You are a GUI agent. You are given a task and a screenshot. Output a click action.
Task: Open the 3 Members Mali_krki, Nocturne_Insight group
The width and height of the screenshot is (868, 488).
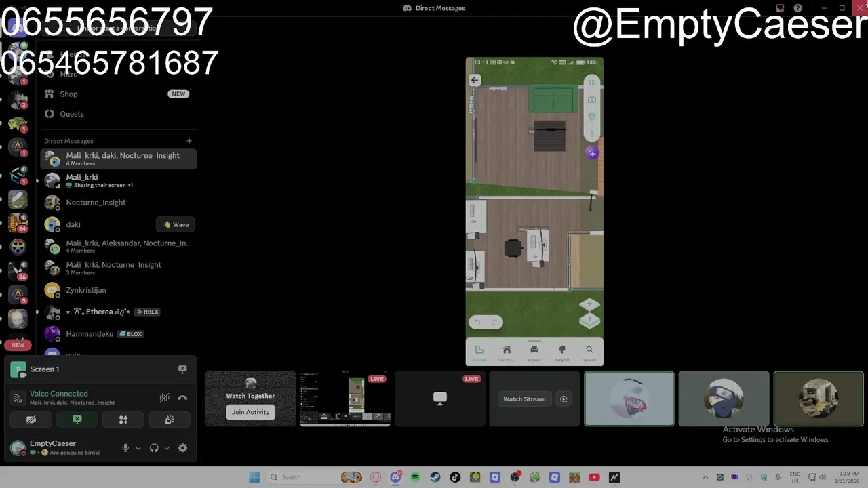pyautogui.click(x=119, y=268)
